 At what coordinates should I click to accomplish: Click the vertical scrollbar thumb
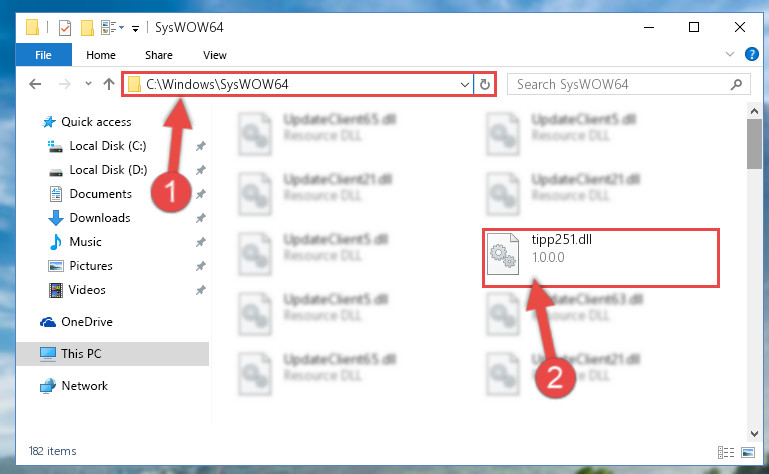[754, 144]
